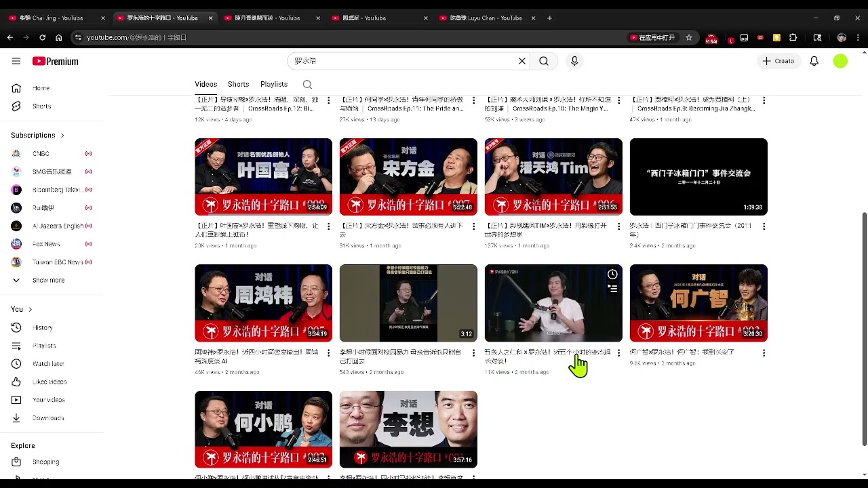Open the 何小鹏 interview thumbnail
Image resolution: width=868 pixels, height=488 pixels.
click(263, 429)
